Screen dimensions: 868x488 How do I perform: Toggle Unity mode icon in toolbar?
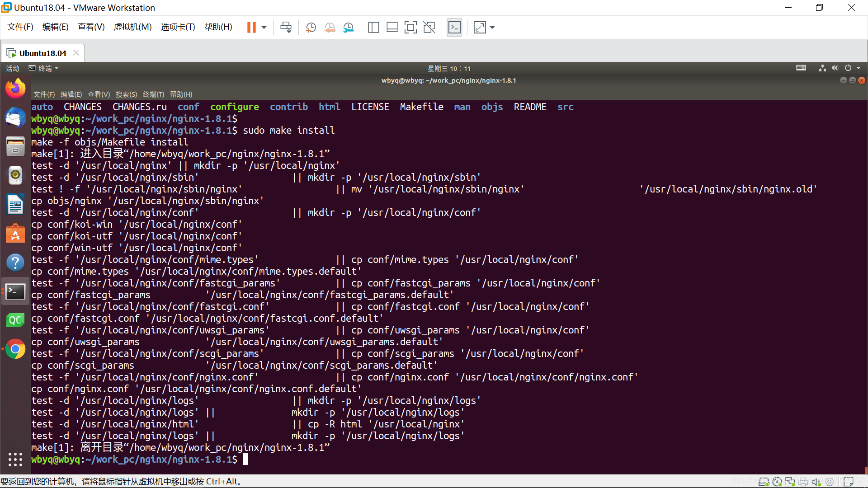pyautogui.click(x=429, y=28)
